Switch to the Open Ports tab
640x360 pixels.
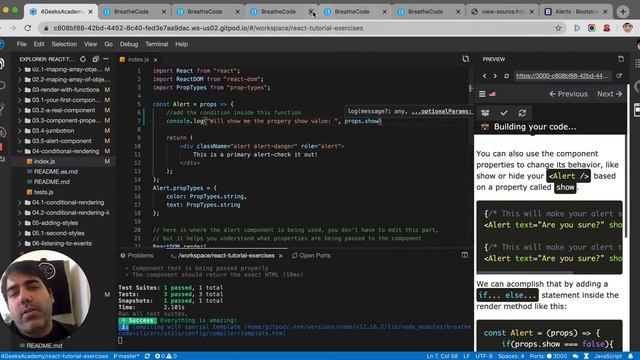click(x=311, y=256)
